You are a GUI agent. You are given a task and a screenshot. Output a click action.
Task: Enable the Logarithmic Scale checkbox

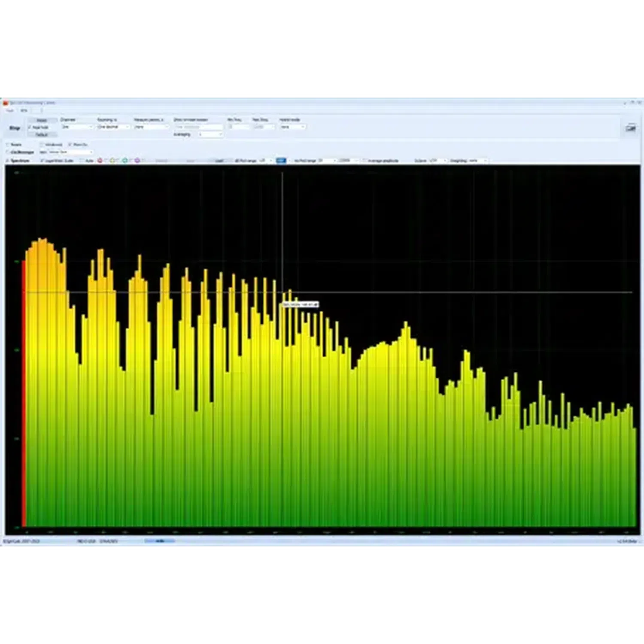point(42,161)
